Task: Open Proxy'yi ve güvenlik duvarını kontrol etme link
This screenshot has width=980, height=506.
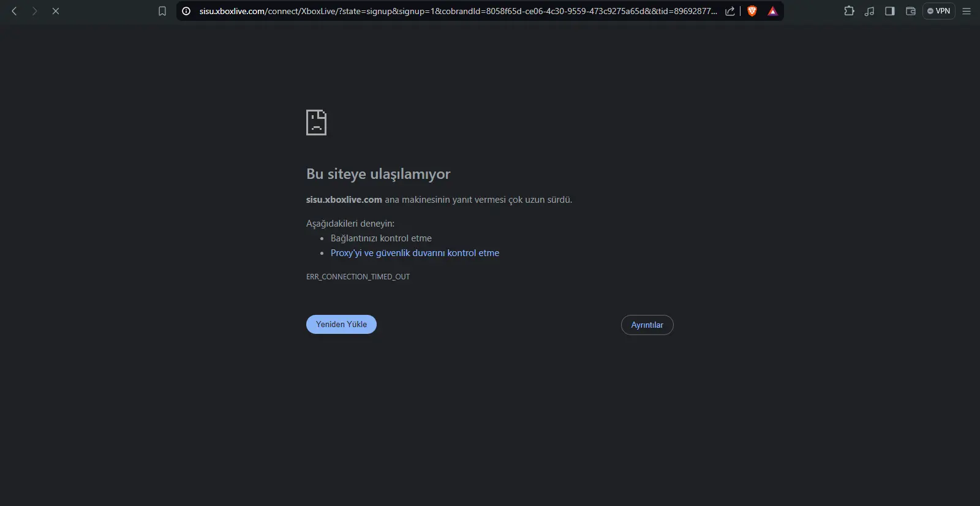Action: click(415, 253)
